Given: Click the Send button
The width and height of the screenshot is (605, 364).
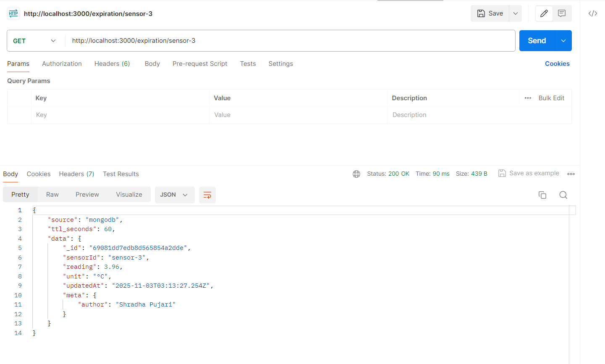Looking at the screenshot, I should [537, 41].
